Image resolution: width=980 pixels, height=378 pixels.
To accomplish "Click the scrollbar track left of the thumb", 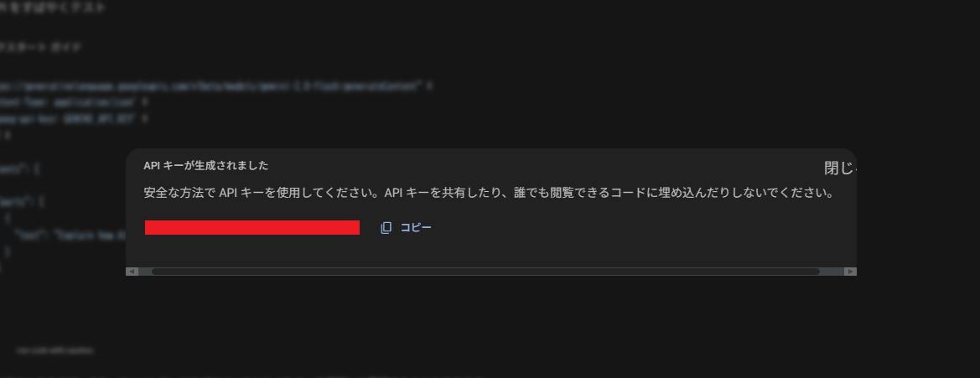I will (144, 272).
